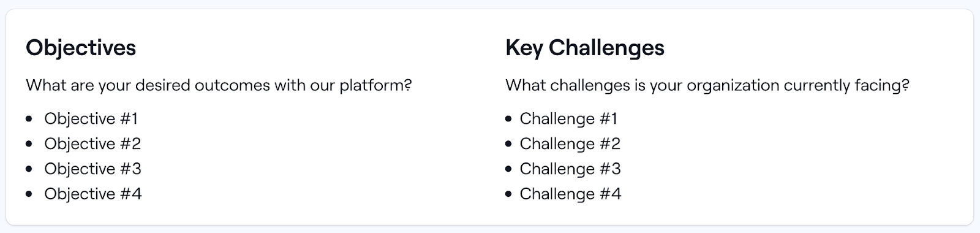The width and height of the screenshot is (980, 233).
Task: Click the bullet before Challenge #4
Action: (x=508, y=194)
